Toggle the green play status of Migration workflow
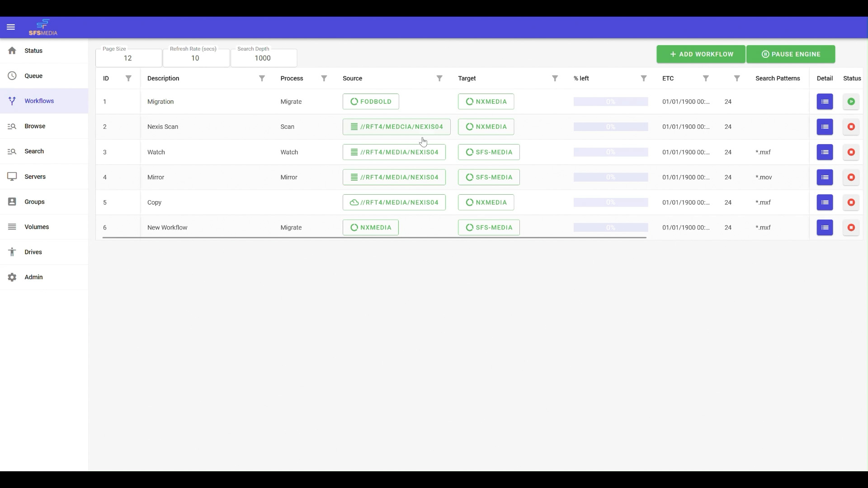 851,102
